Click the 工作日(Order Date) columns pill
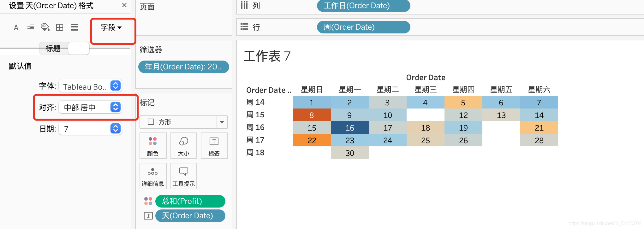Viewport: 644px width, 229px height. (x=363, y=6)
